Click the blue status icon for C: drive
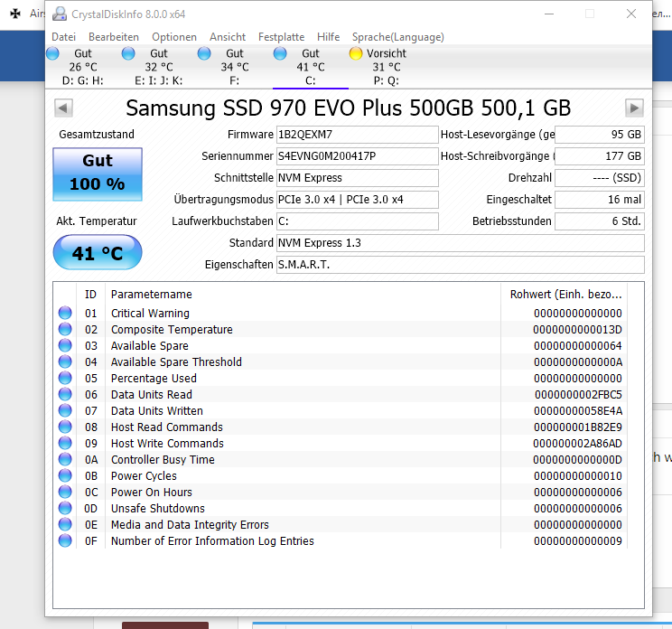 pos(280,53)
